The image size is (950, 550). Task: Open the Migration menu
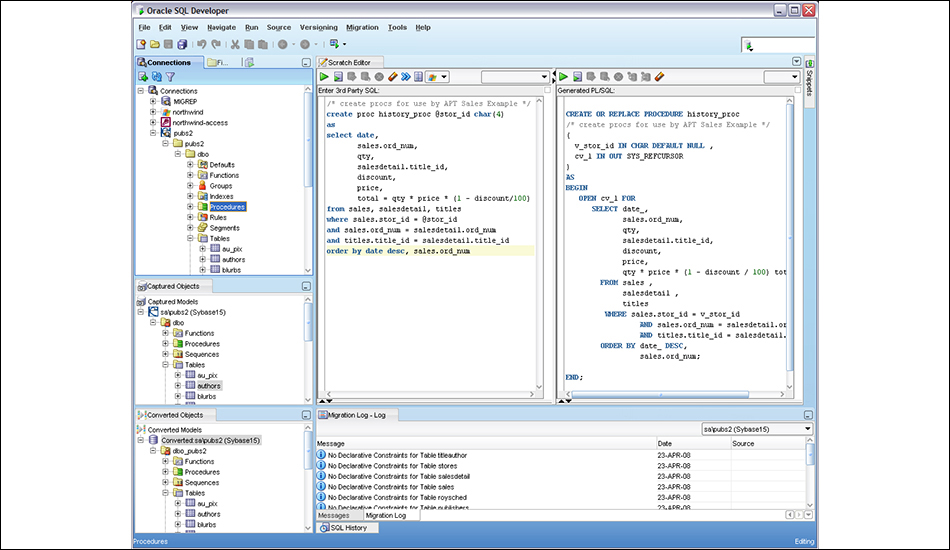tap(362, 27)
